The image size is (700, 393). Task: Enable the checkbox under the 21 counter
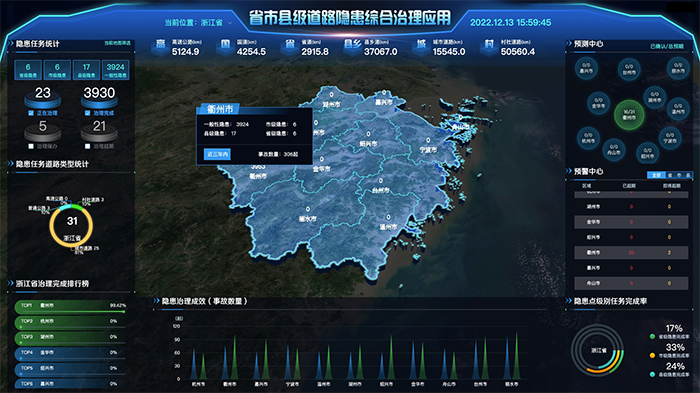click(88, 146)
